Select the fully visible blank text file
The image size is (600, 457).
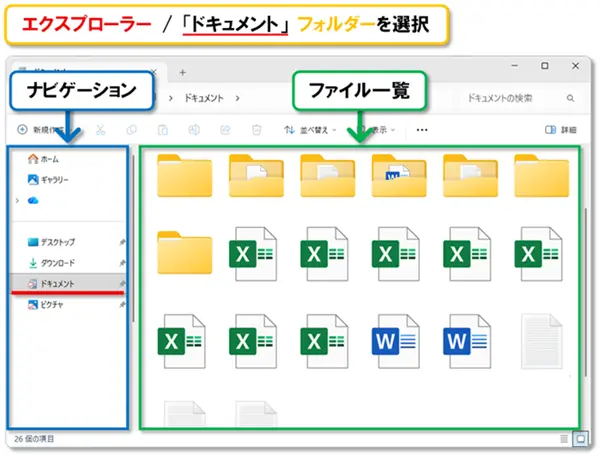pos(542,341)
